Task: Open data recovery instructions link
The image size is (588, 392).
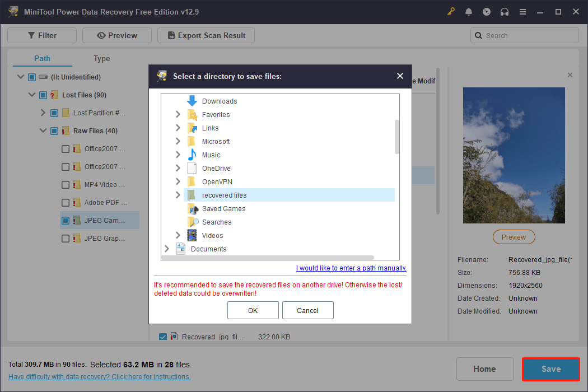Action: (99, 377)
